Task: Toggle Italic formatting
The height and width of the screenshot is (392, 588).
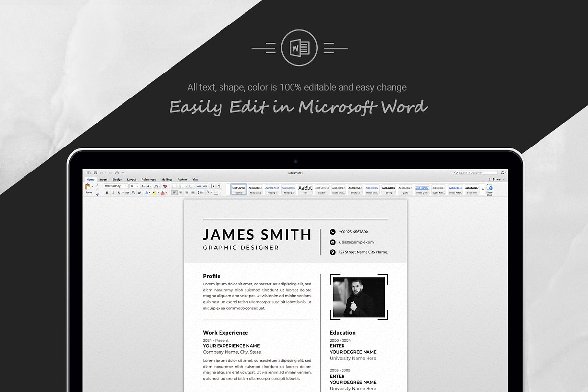Action: [x=113, y=193]
